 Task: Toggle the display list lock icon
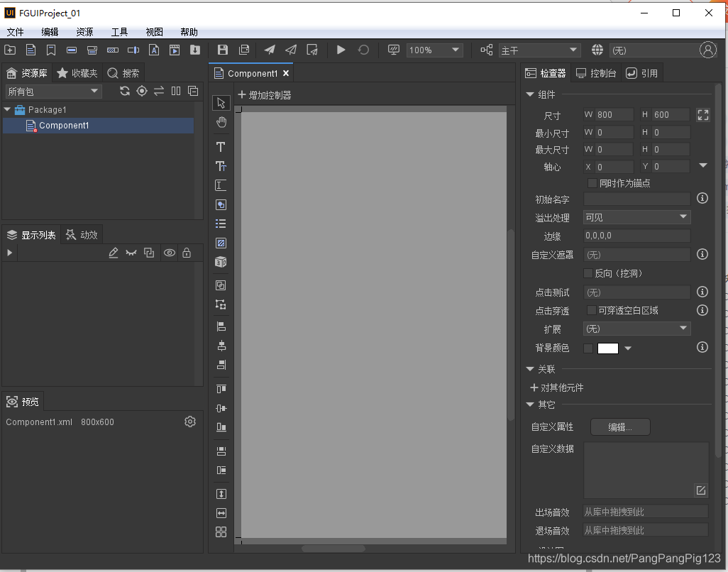(x=187, y=253)
